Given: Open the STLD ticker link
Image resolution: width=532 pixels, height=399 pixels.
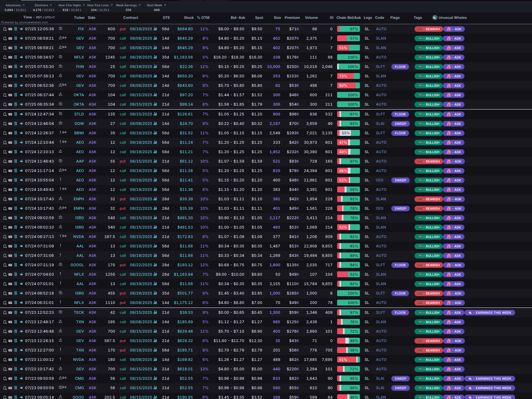Looking at the screenshot, I should click(x=79, y=114).
